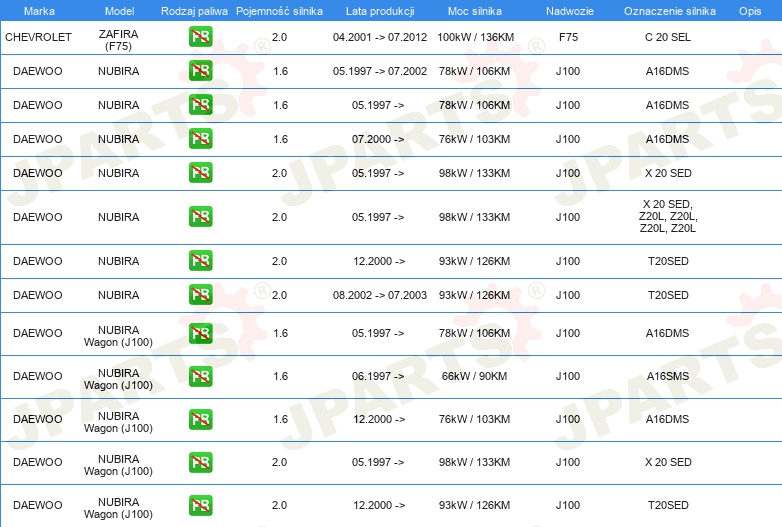Select the 66kW / 90KM power cell

coord(474,376)
